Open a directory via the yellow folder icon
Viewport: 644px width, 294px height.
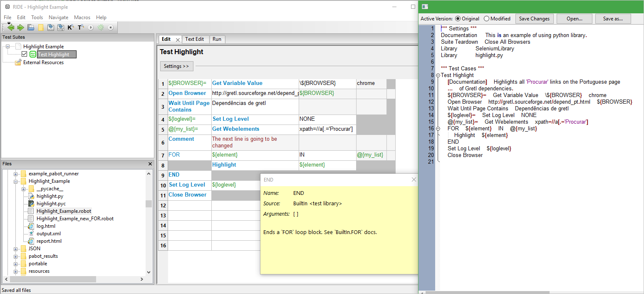click(41, 27)
